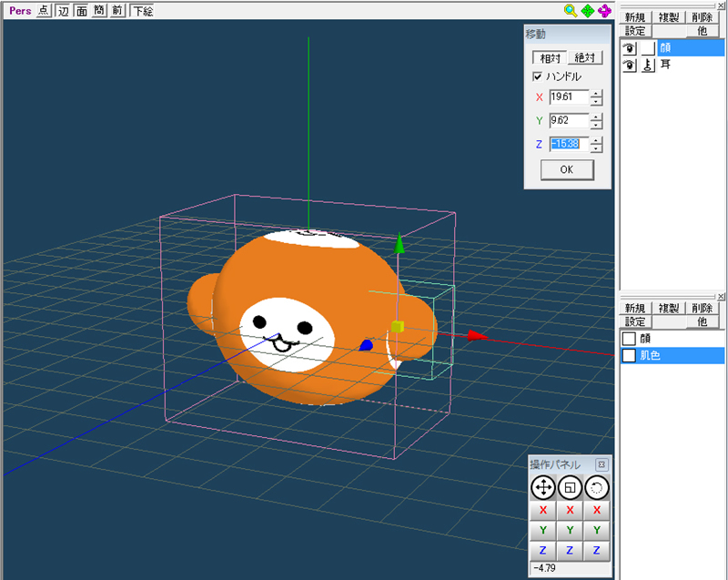Select the 肌色 material row
The width and height of the screenshot is (728, 580).
672,356
